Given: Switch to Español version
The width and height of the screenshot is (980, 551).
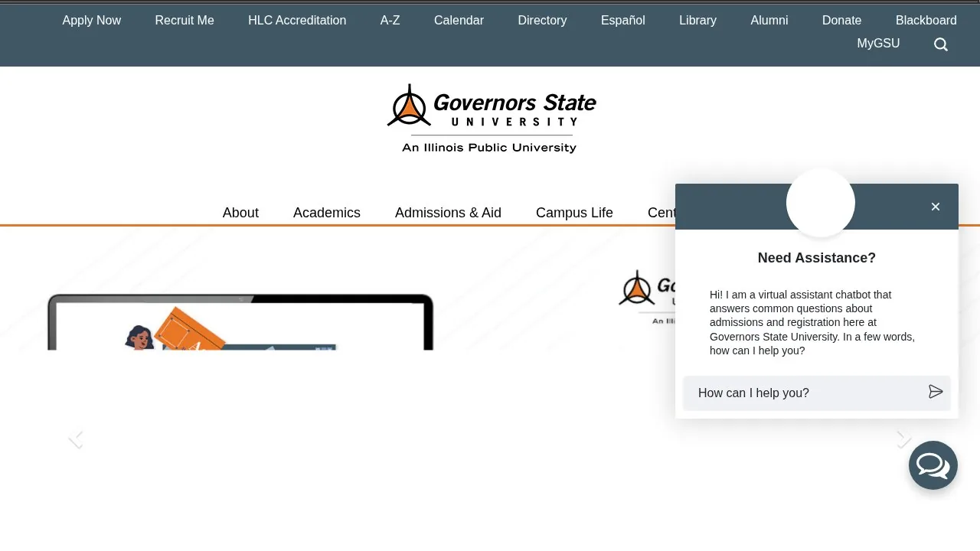Looking at the screenshot, I should tap(623, 21).
